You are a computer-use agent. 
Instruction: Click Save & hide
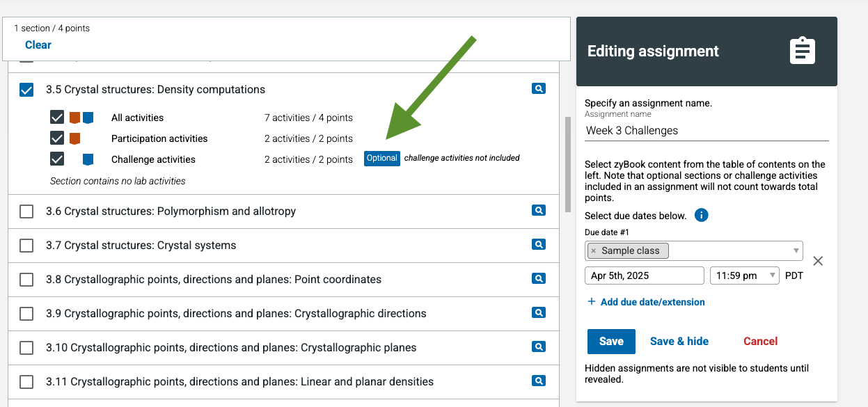coord(679,341)
